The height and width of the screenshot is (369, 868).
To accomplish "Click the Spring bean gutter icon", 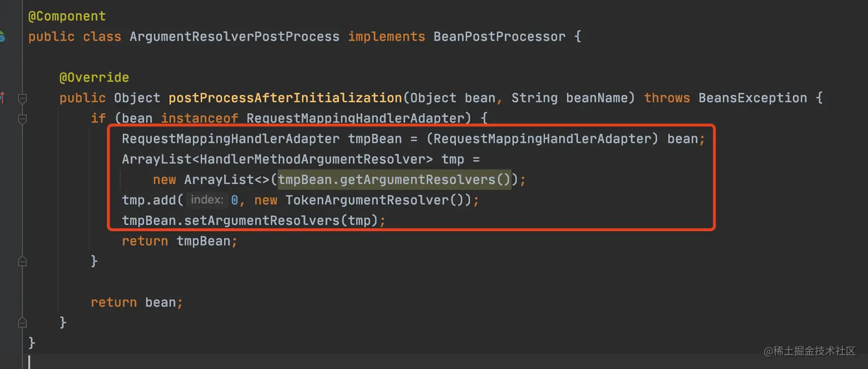I will (x=2, y=37).
